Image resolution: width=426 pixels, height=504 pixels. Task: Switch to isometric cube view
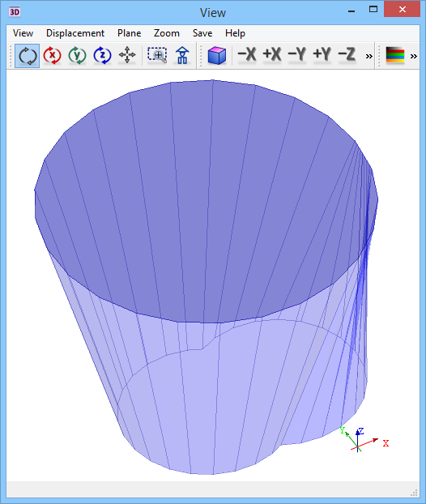217,56
